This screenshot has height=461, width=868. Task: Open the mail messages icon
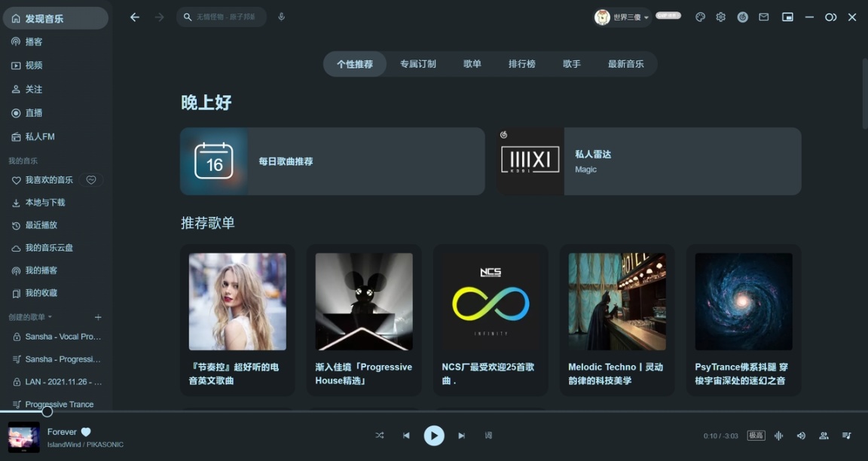tap(763, 17)
